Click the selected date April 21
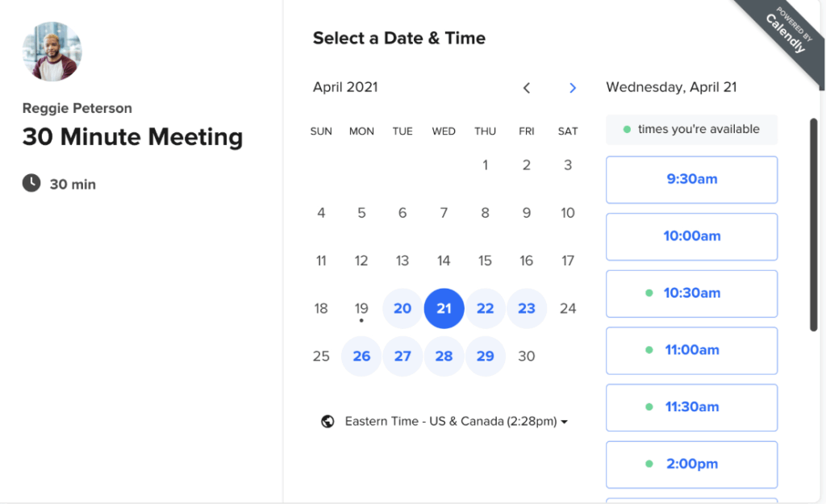826x504 pixels. click(x=444, y=308)
